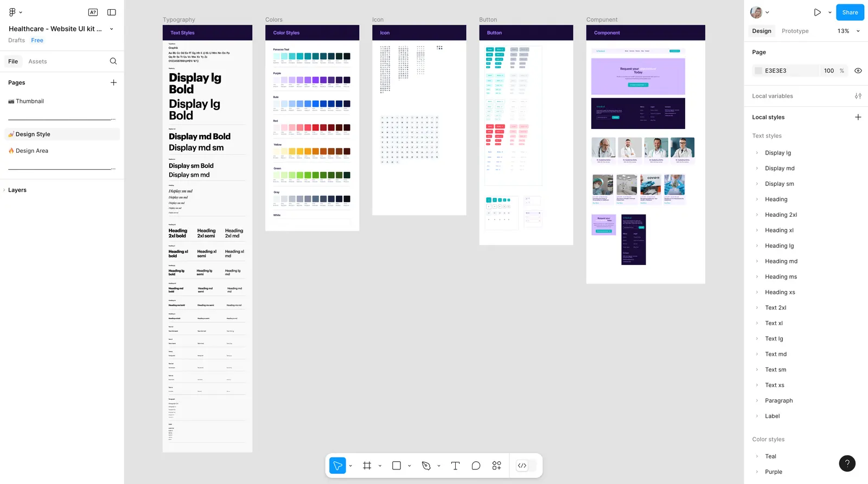Select the Text tool
868x484 pixels.
coord(455,466)
